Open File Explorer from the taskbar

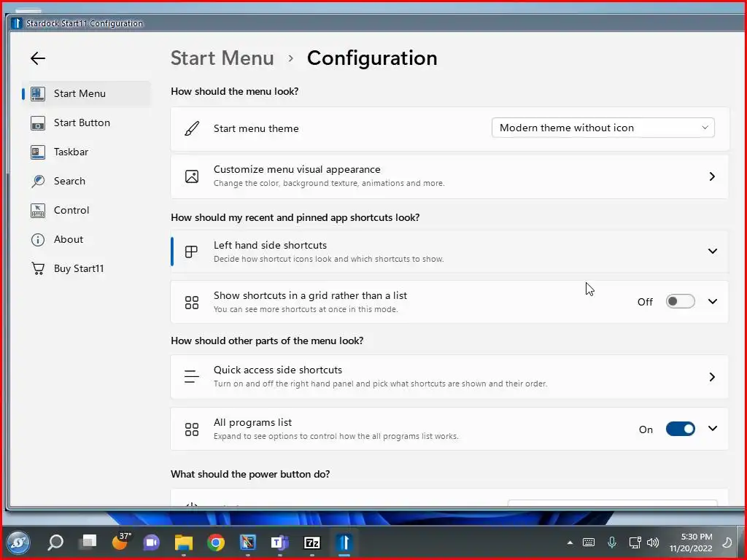(183, 542)
